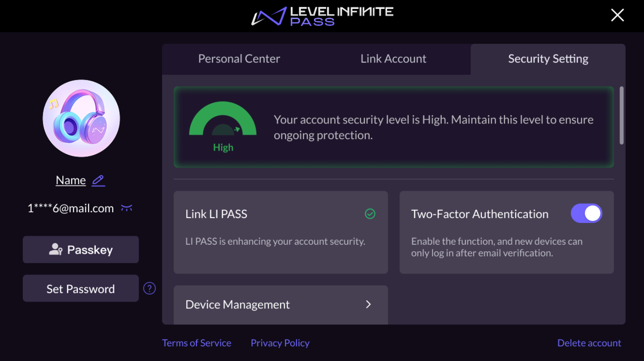Open the Terms of Service
The image size is (644, 361).
click(x=196, y=343)
